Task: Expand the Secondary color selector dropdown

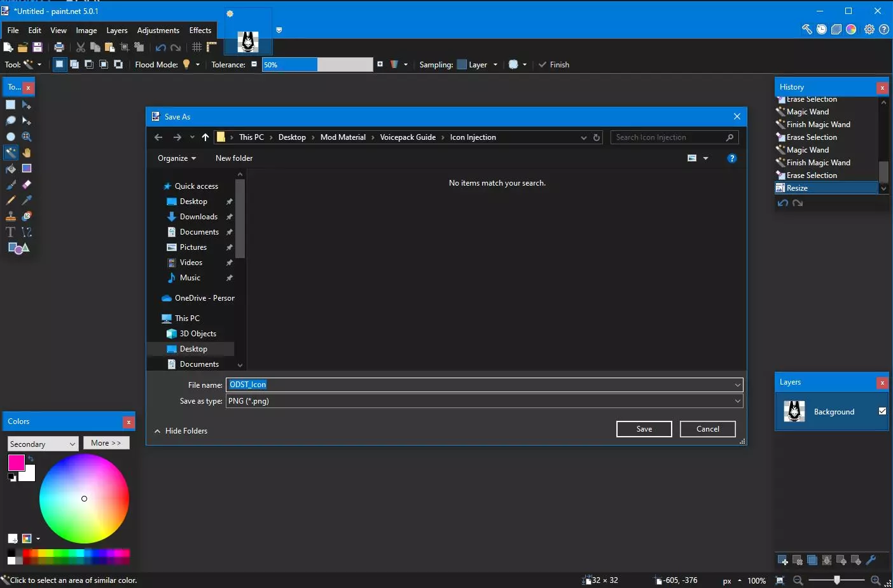Action: point(43,444)
